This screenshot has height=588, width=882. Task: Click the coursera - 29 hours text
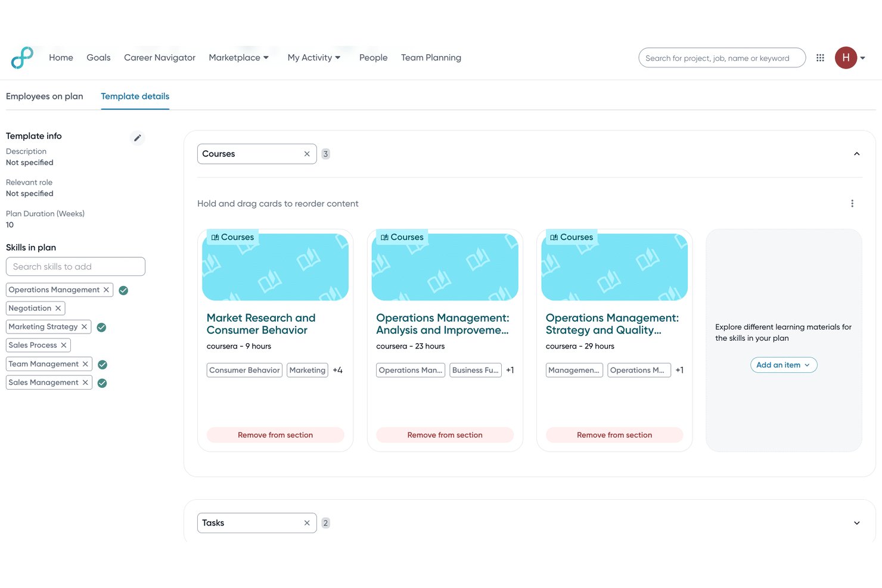pos(580,346)
